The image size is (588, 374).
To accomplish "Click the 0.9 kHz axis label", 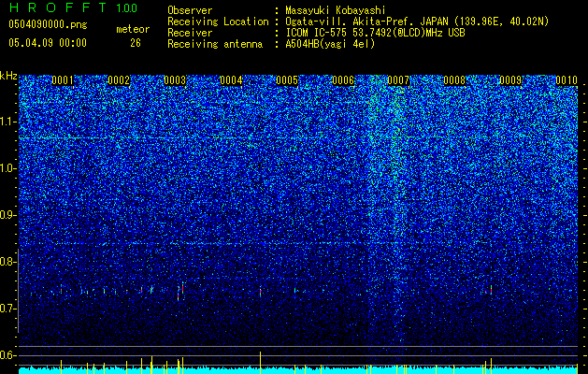I will (7, 215).
